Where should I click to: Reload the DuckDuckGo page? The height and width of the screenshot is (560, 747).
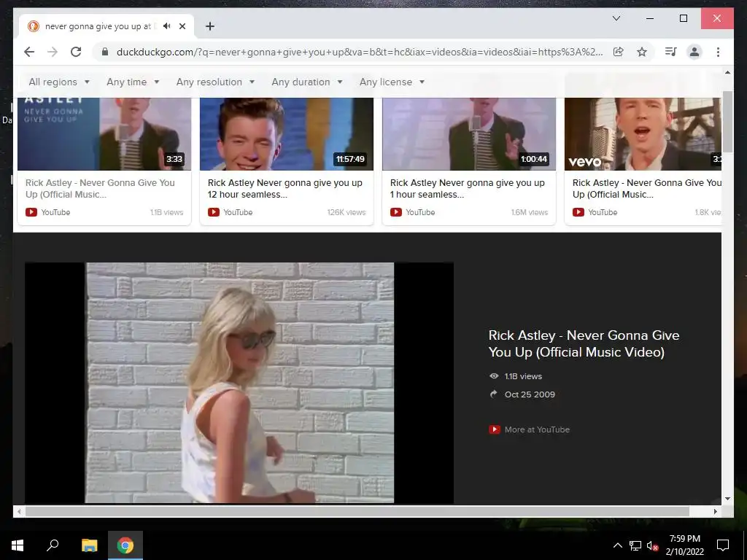coord(76,52)
